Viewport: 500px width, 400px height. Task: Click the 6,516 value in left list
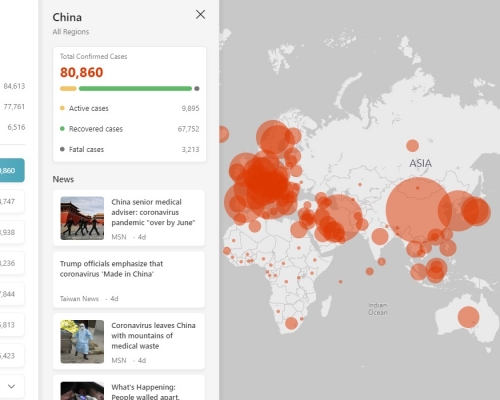click(x=16, y=127)
